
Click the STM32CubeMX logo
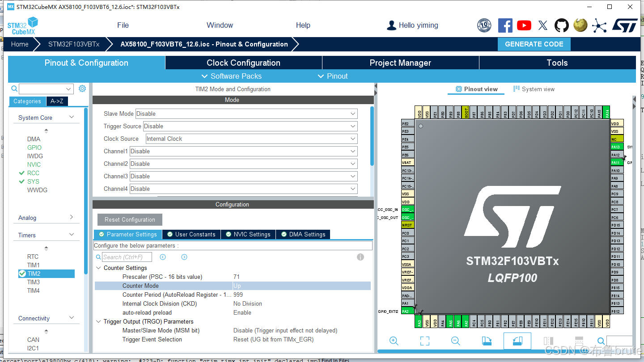[23, 25]
